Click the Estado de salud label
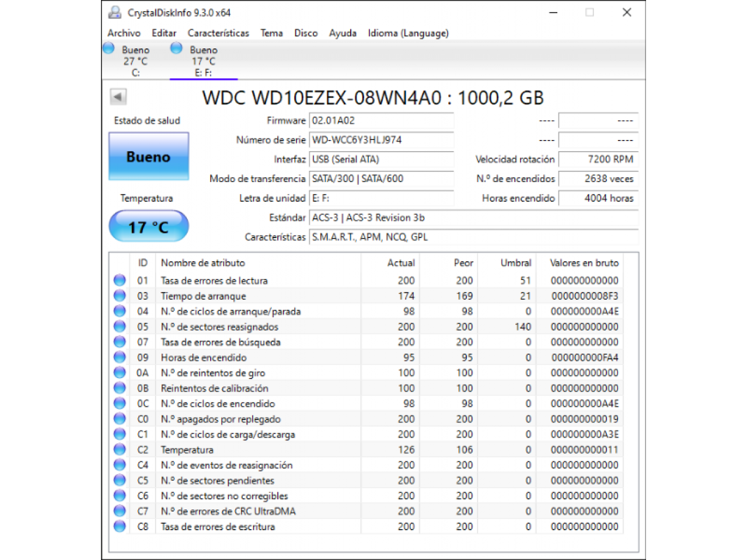This screenshot has width=747, height=560. (147, 121)
